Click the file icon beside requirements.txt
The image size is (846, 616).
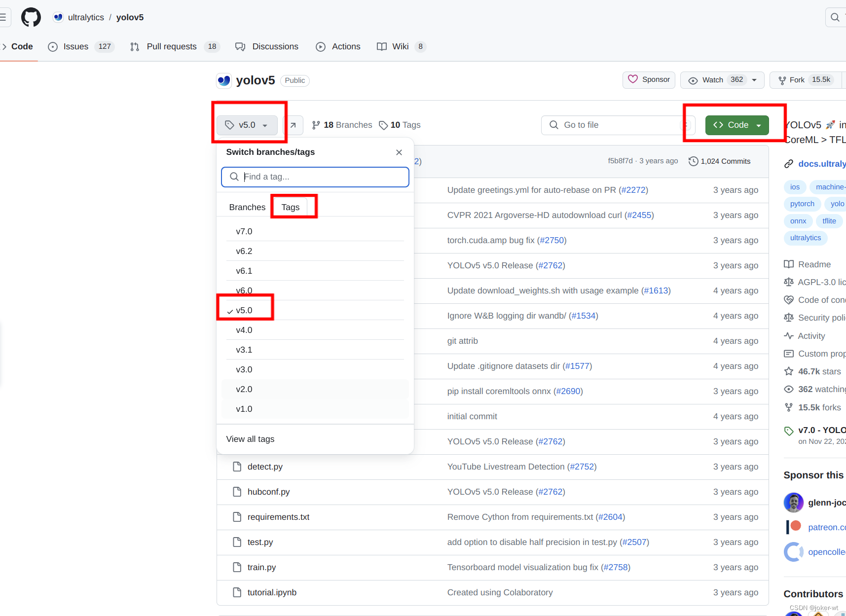pyautogui.click(x=237, y=517)
